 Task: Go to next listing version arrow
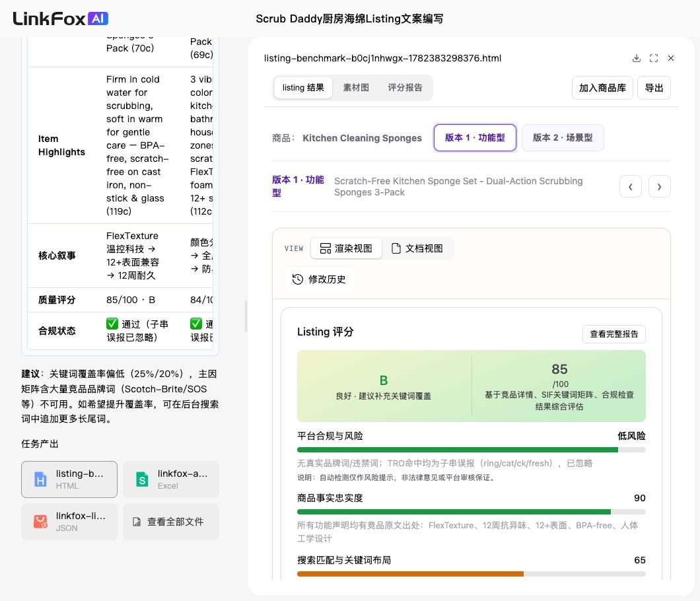click(x=659, y=187)
